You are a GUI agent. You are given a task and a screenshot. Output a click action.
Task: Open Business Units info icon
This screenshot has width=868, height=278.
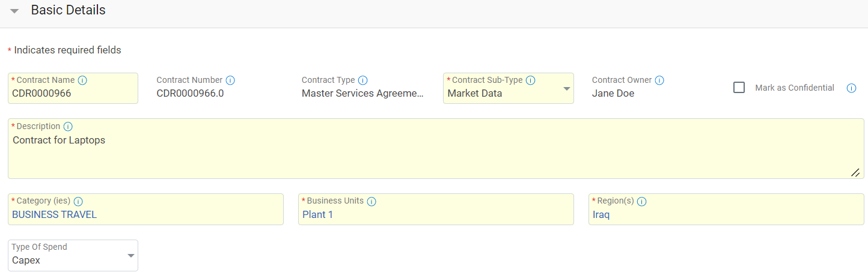pos(371,202)
